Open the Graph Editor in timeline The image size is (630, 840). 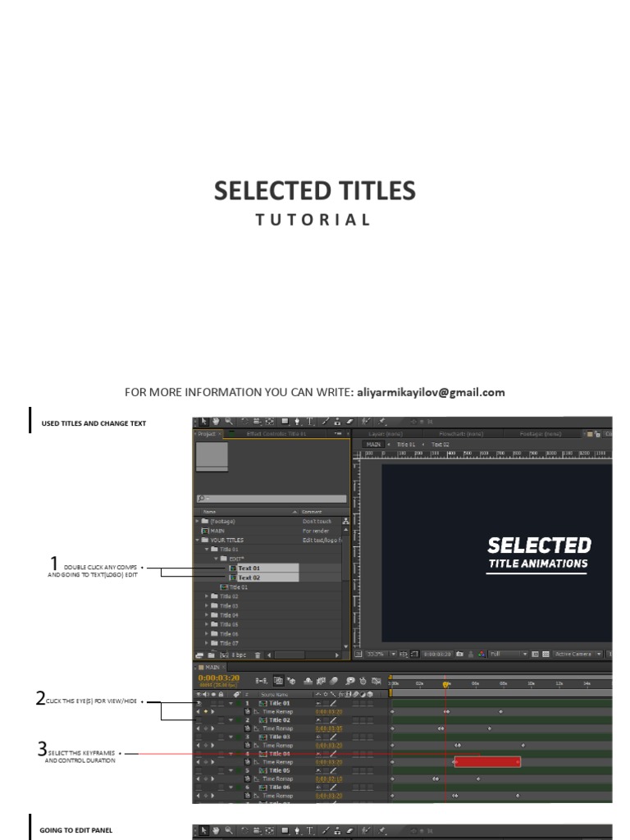coord(376,681)
